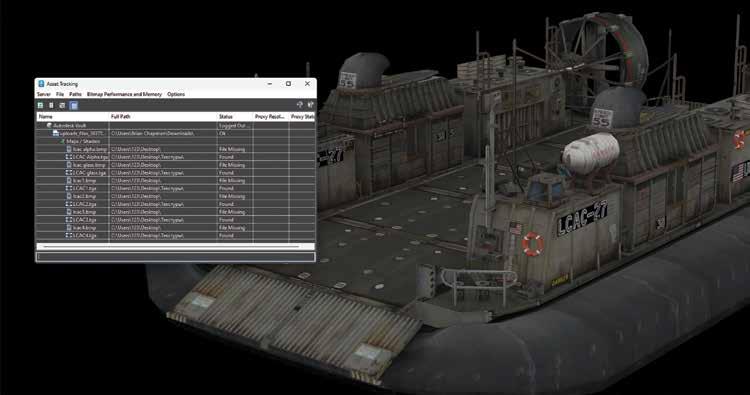Select the LCAC glass.tga asset row
This screenshot has width=750, height=395.
(176, 173)
